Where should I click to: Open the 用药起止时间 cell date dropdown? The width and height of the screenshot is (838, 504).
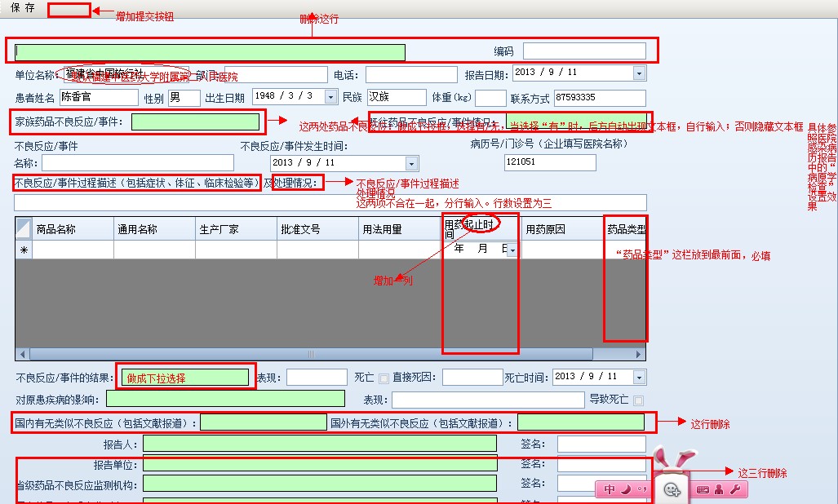(x=512, y=250)
